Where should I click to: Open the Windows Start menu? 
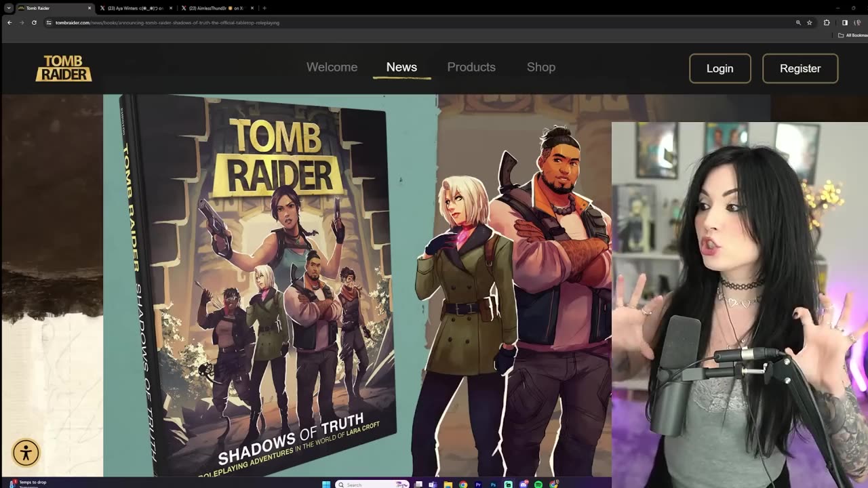[x=326, y=485]
